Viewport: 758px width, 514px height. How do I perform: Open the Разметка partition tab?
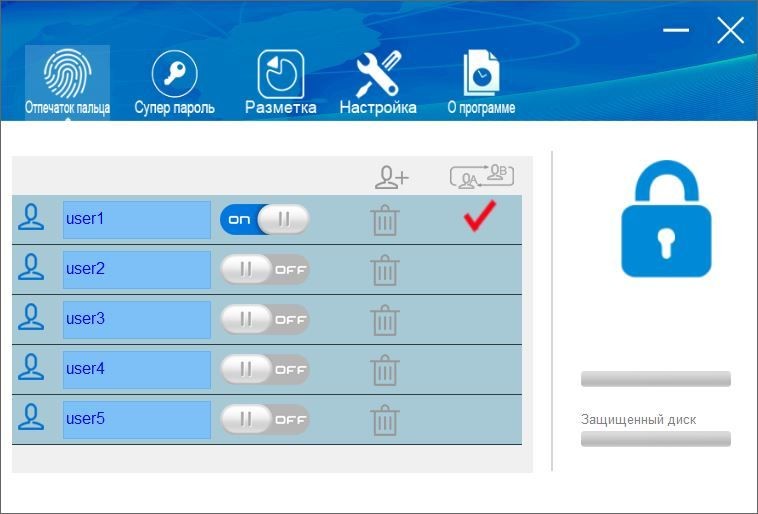pos(281,82)
